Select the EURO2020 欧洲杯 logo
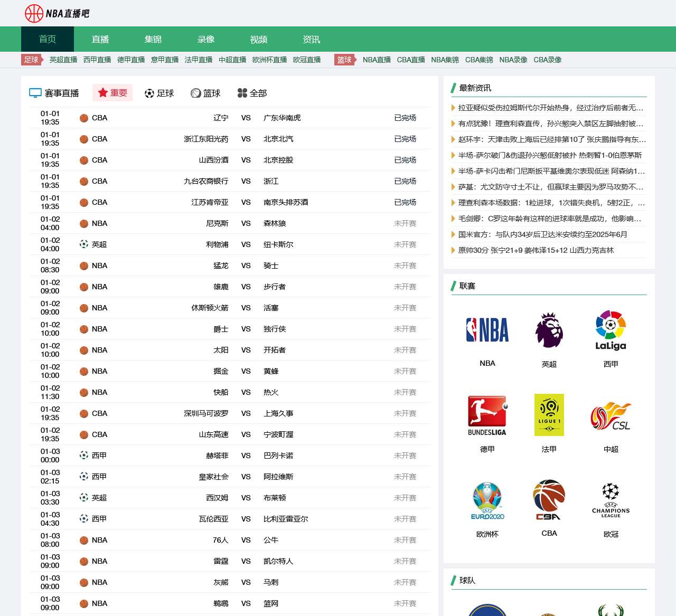 [487, 501]
